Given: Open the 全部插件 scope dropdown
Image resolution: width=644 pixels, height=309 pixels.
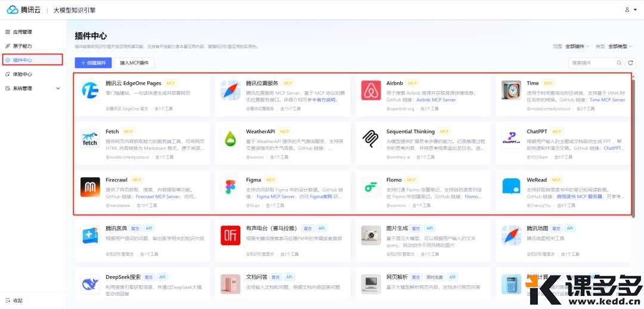Looking at the screenshot, I should tap(577, 47).
